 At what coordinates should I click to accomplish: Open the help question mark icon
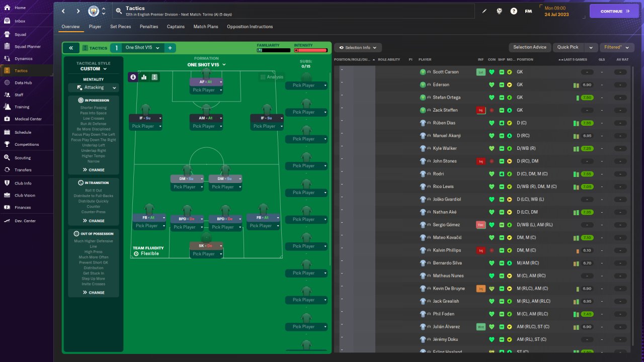coord(514,11)
